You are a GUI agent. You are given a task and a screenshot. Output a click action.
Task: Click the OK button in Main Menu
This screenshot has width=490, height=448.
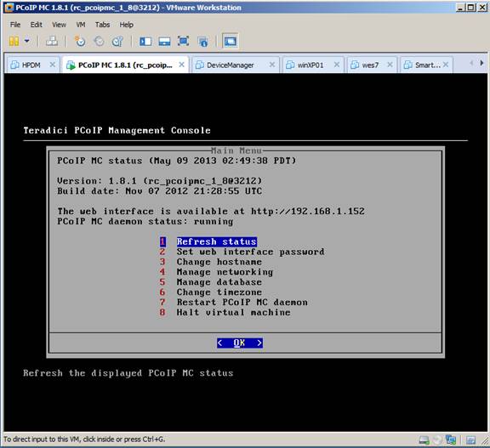240,343
